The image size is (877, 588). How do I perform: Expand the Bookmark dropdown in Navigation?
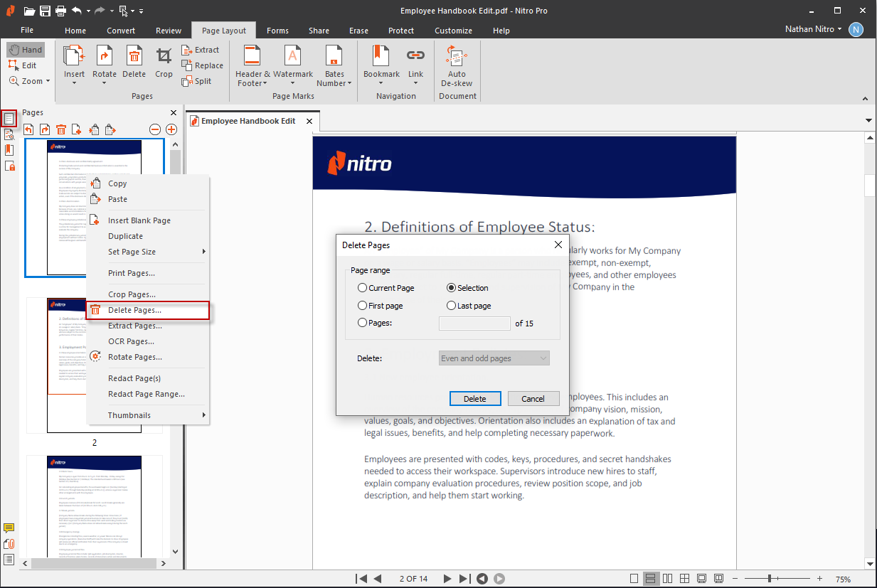[381, 83]
